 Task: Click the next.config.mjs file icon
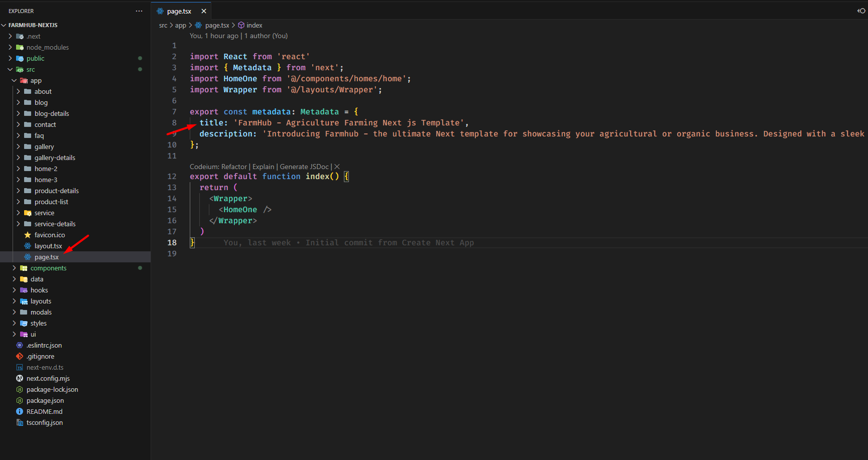20,378
